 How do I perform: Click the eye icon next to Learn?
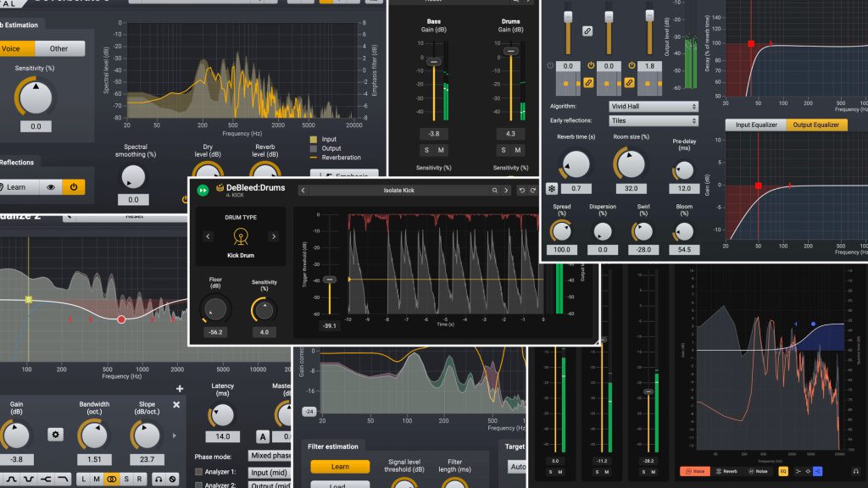pos(51,186)
